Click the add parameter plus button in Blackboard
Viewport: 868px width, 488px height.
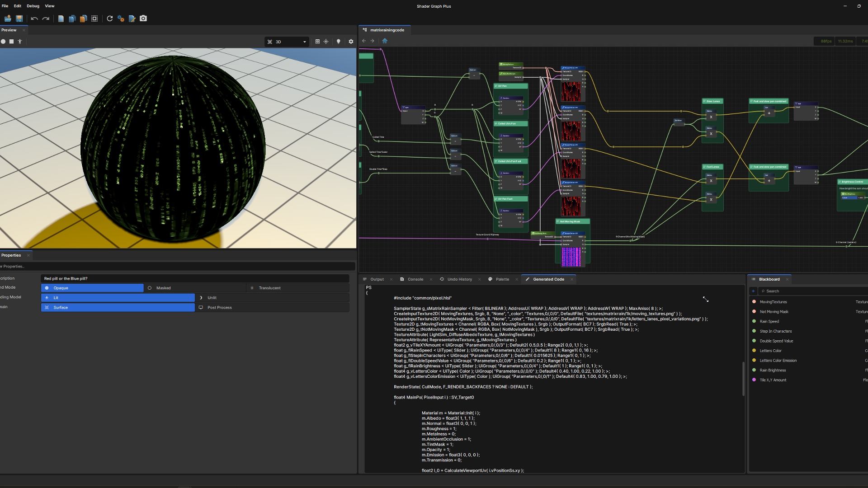pyautogui.click(x=753, y=291)
